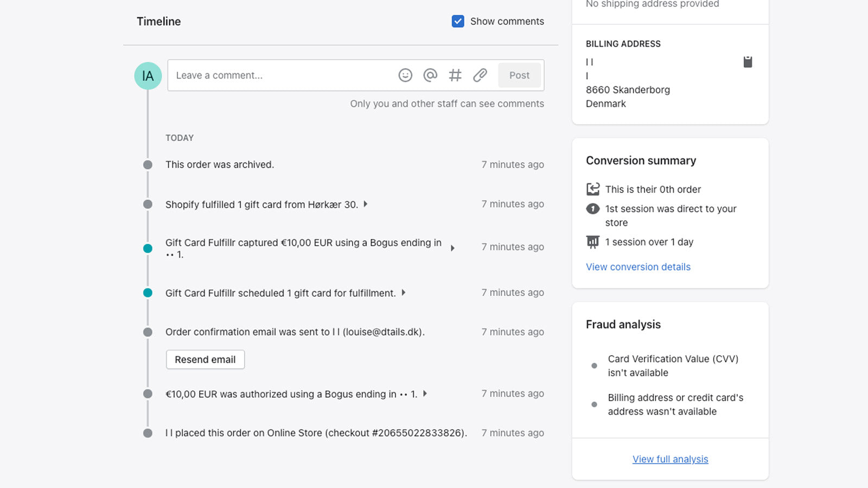This screenshot has height=488, width=868.
Task: Click the hashtag reference icon
Action: [455, 75]
